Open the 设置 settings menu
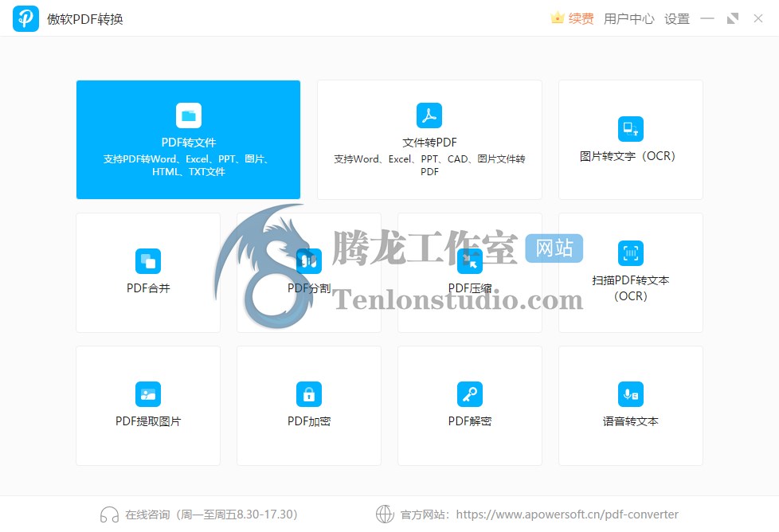Viewport: 779px width, 532px height. click(x=677, y=19)
